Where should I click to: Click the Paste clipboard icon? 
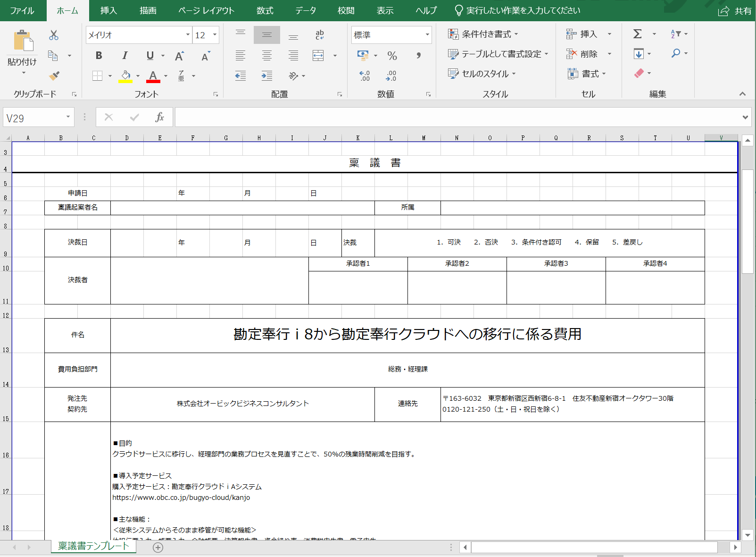[x=23, y=41]
